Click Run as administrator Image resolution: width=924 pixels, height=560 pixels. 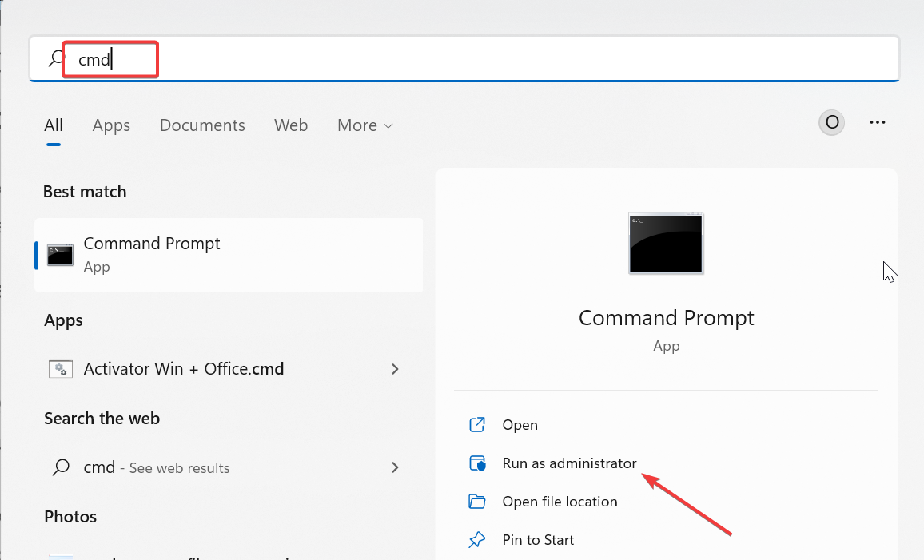point(569,463)
